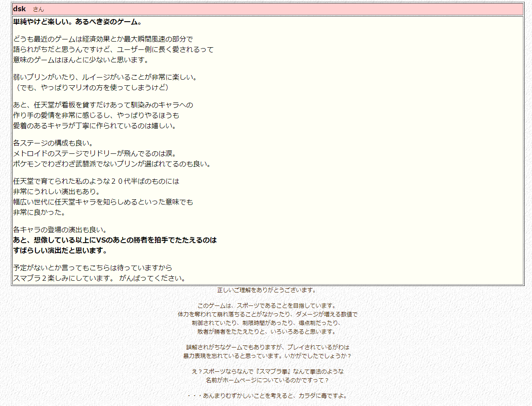
Task: Click the line '作り手の愛情を非常に感じるし、やっぱりやるほうも'
Action: (96, 115)
